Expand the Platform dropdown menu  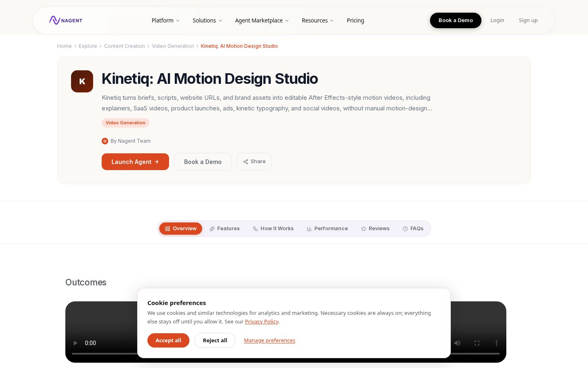pyautogui.click(x=165, y=20)
